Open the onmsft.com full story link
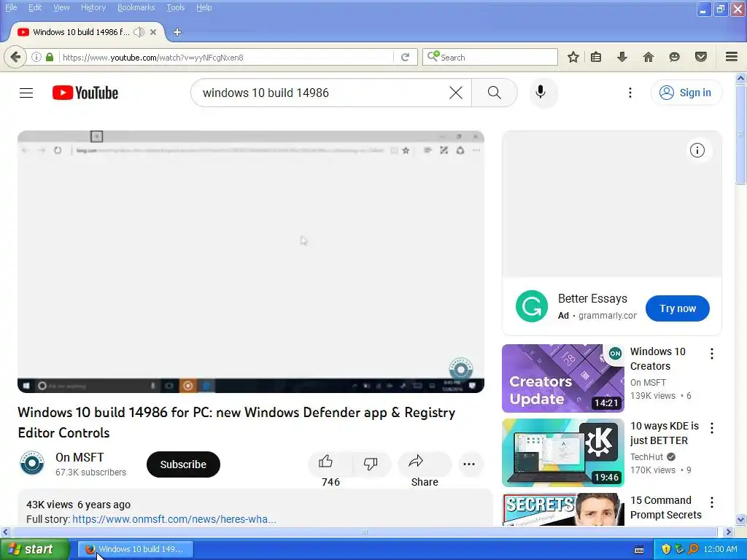Viewport: 747px width, 560px height. coord(174,519)
